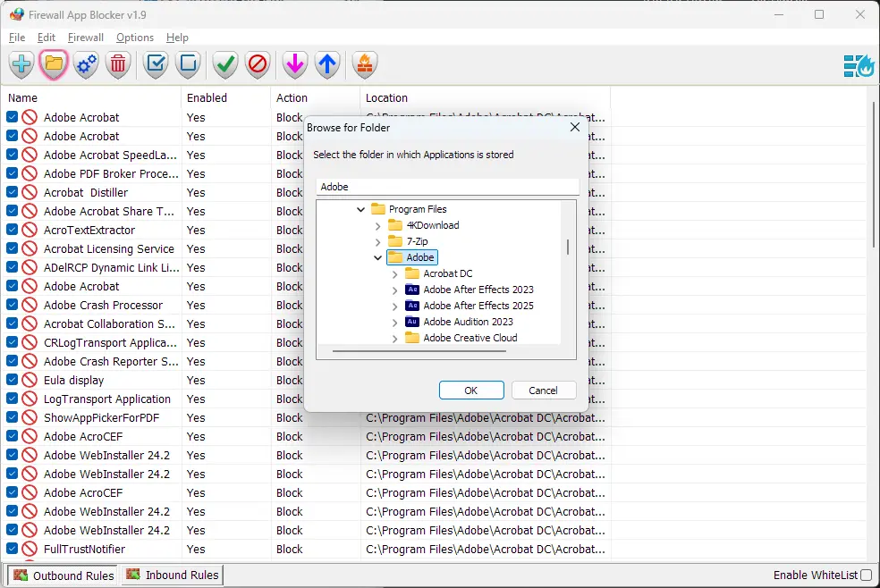
Task: Uncheck the FullTrustNotifier rule checkbox
Action: (x=12, y=549)
